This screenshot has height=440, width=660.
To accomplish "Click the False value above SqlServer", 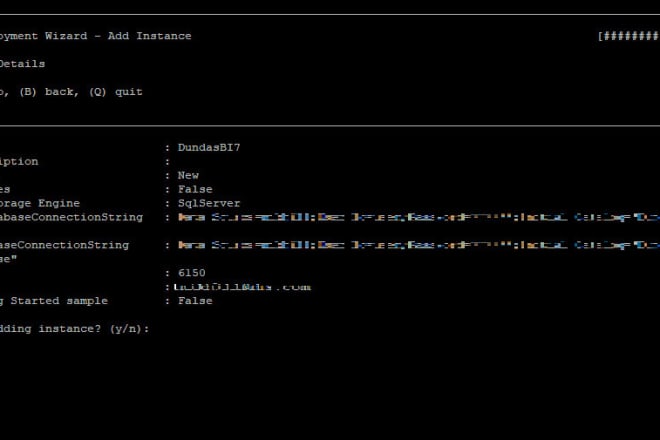I will click(x=195, y=189).
